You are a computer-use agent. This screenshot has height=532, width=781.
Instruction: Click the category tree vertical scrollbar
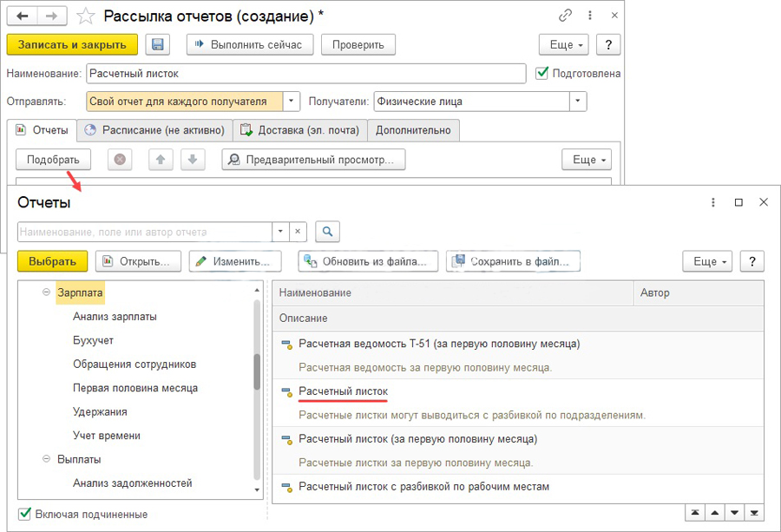point(257,371)
